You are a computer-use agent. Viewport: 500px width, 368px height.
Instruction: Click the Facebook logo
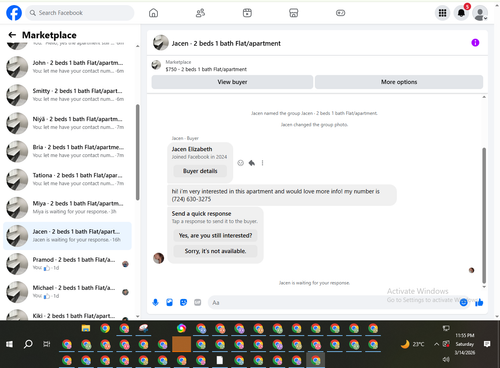tap(14, 13)
